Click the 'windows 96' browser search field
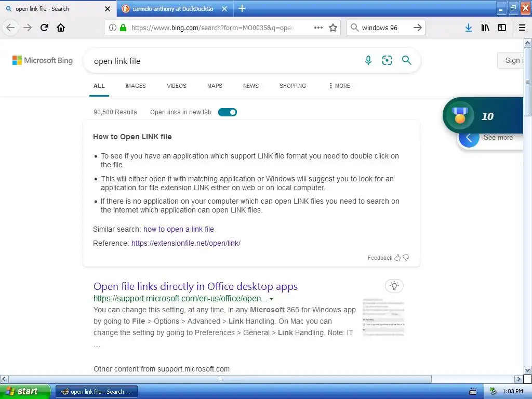Image resolution: width=532 pixels, height=399 pixels. point(385,28)
